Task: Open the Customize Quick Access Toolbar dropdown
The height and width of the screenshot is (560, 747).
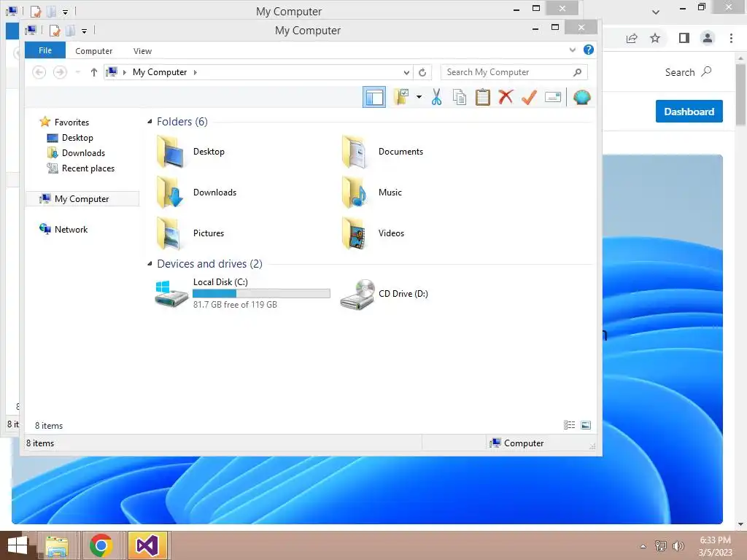Action: (x=85, y=31)
